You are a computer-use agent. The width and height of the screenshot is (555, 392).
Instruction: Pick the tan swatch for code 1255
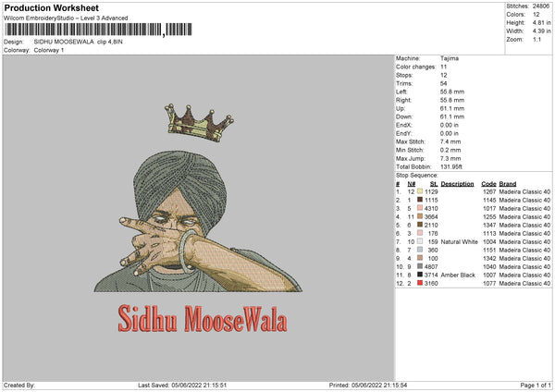pyautogui.click(x=420, y=216)
